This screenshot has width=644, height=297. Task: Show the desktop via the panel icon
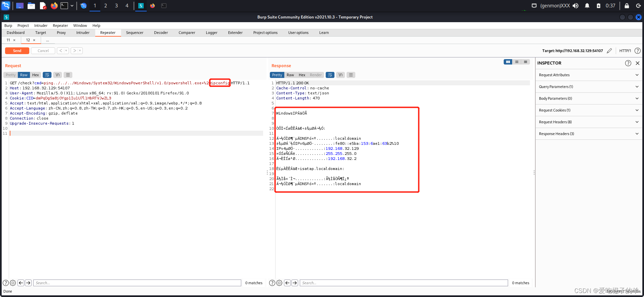point(20,6)
